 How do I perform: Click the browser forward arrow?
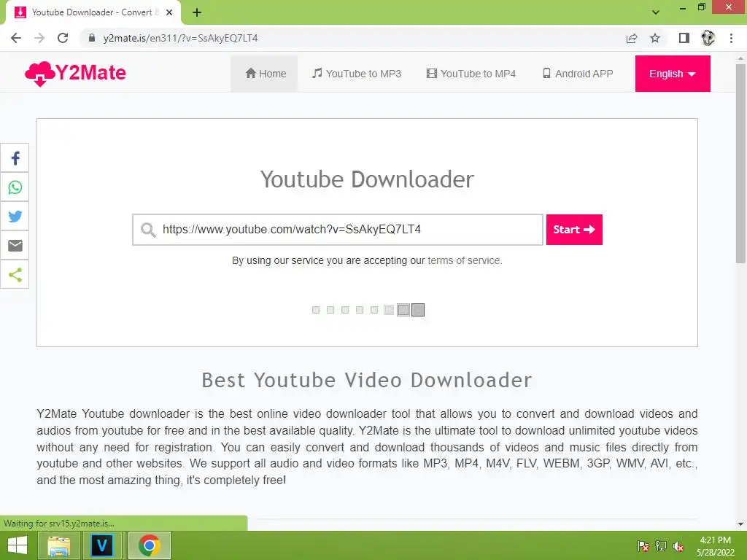39,38
